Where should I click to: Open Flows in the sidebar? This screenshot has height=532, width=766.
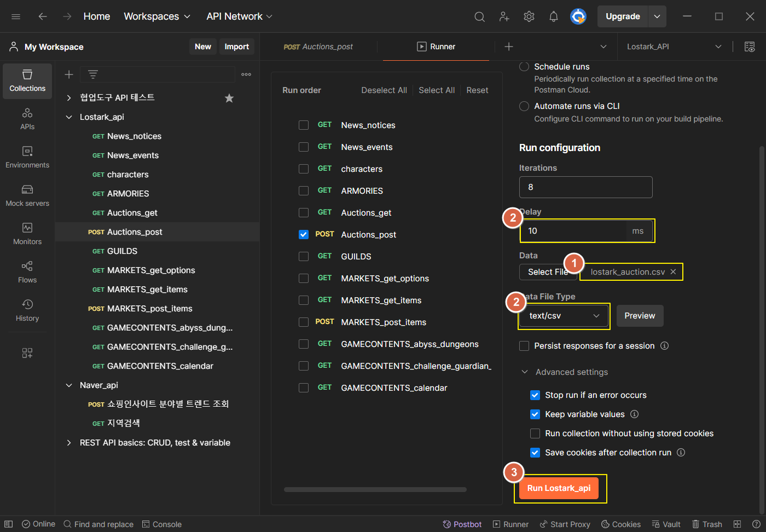(27, 273)
